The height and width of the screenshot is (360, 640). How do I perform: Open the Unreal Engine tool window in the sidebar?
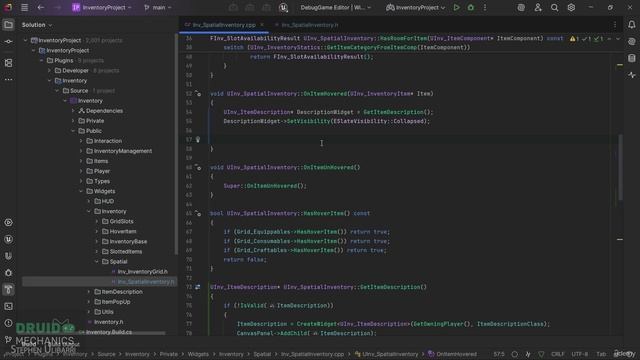point(8,239)
